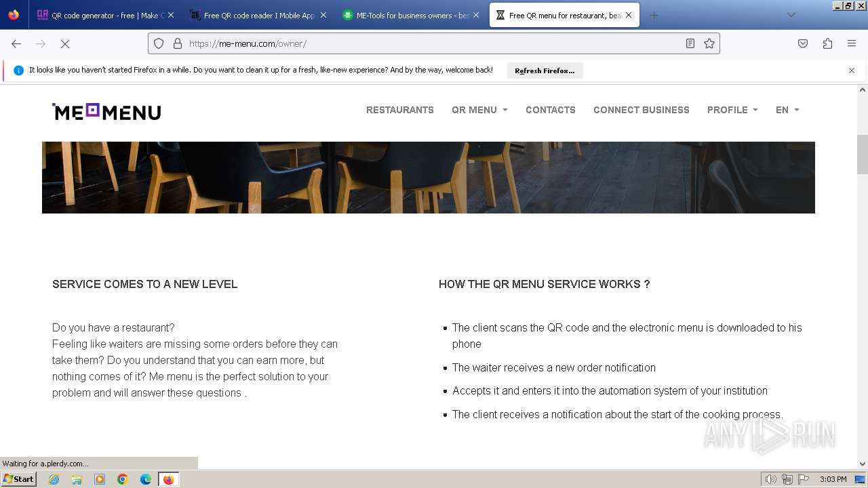Open the Firefox hamburger application menu
This screenshot has width=868, height=488.
coord(852,43)
